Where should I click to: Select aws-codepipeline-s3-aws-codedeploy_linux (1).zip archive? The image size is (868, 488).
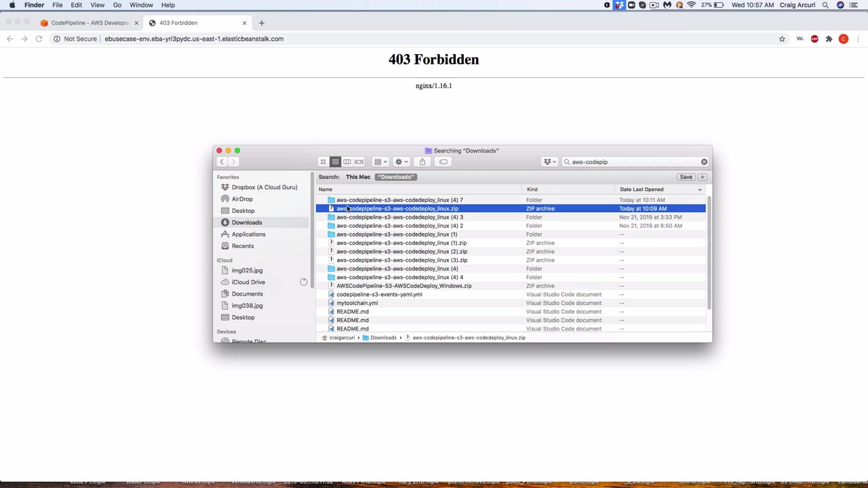point(511,243)
